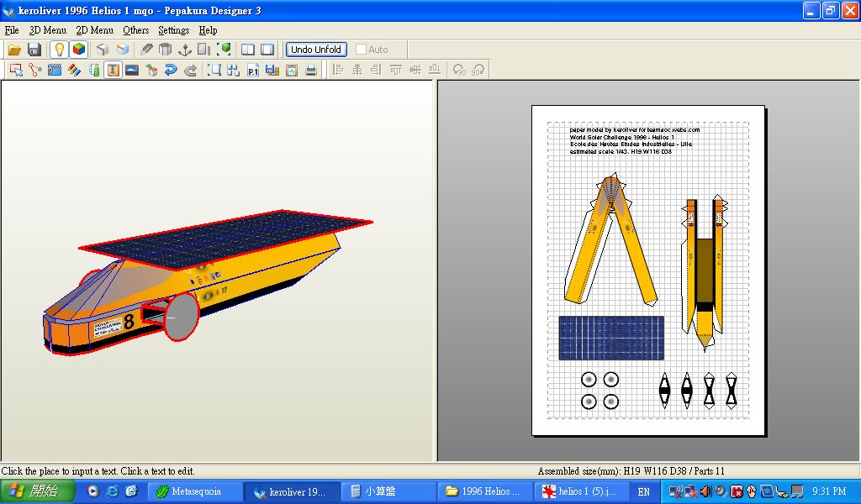Click the blue curved undo arrow icon
The height and width of the screenshot is (504, 861).
[171, 71]
